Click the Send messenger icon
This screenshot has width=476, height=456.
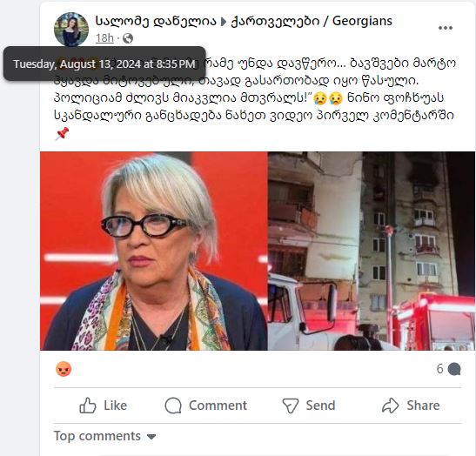[x=291, y=406]
